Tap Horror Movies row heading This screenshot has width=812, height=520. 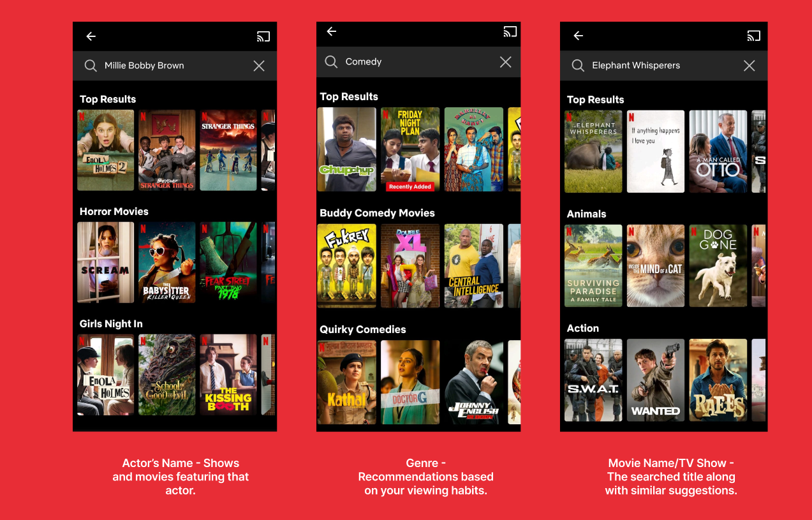[x=114, y=211]
